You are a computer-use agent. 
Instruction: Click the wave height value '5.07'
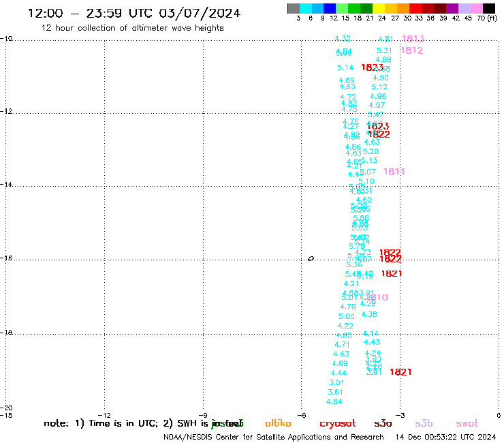point(368,172)
